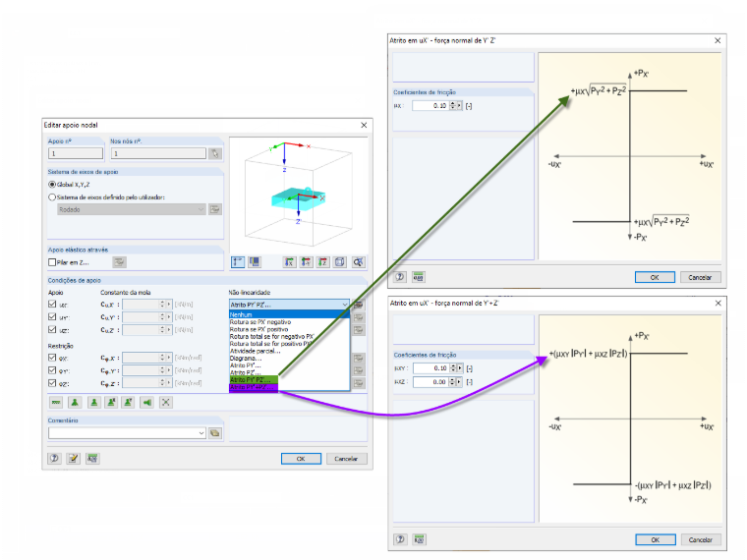The width and height of the screenshot is (747, 560).
Task: Select the second green support type preset icon
Action: [x=75, y=403]
